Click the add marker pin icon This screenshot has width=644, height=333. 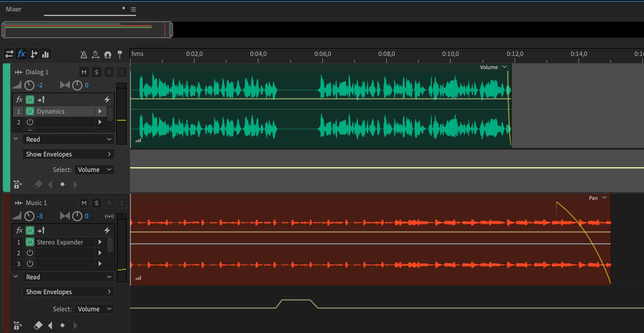120,54
